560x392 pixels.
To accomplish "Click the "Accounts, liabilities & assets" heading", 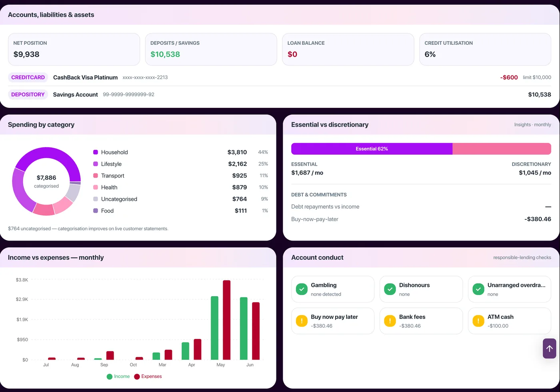I will point(51,15).
